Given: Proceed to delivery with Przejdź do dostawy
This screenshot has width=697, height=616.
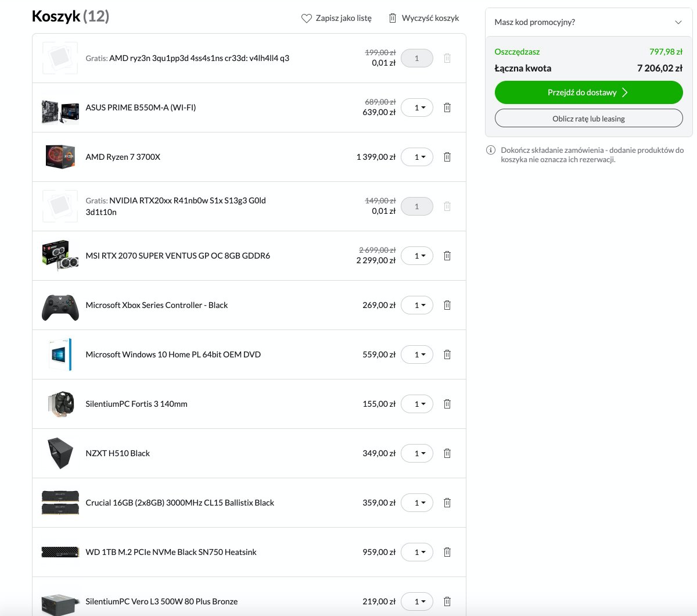Looking at the screenshot, I should [588, 92].
